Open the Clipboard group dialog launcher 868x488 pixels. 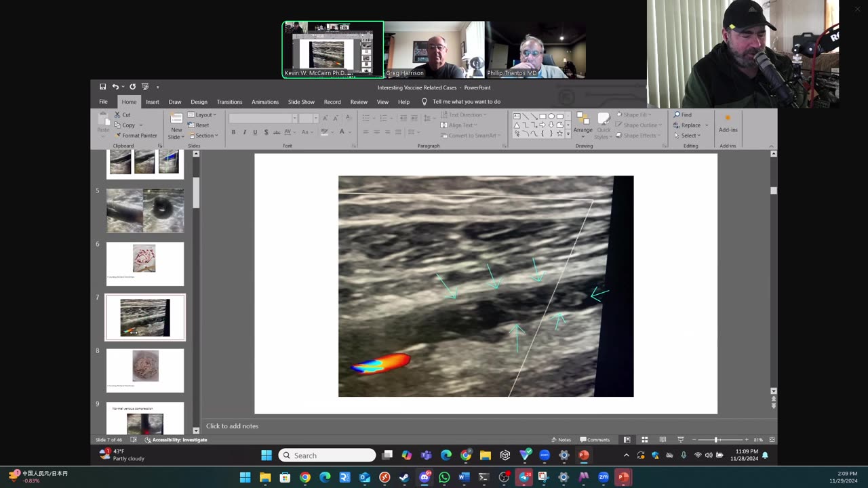160,146
